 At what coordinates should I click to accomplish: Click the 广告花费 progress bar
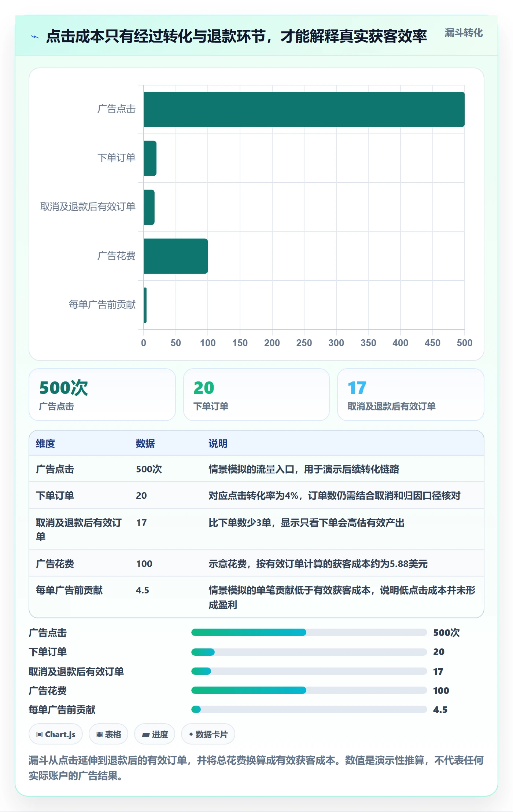(309, 690)
